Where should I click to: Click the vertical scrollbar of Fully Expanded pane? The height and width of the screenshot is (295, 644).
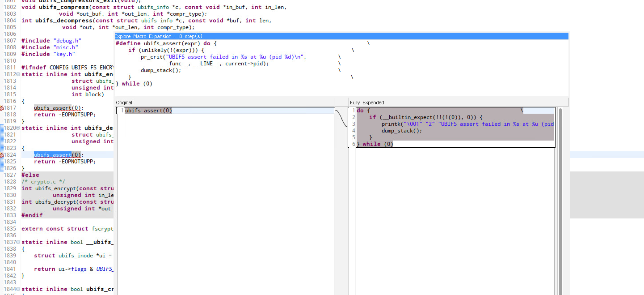click(560, 201)
